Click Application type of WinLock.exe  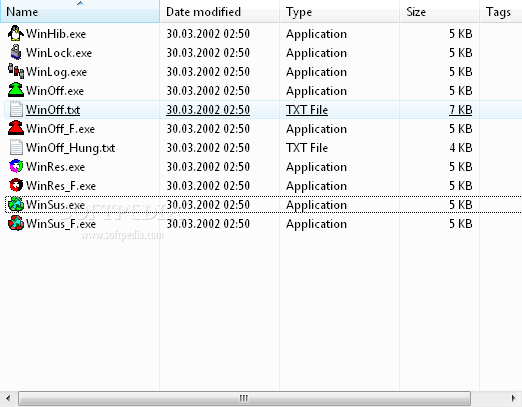(316, 53)
